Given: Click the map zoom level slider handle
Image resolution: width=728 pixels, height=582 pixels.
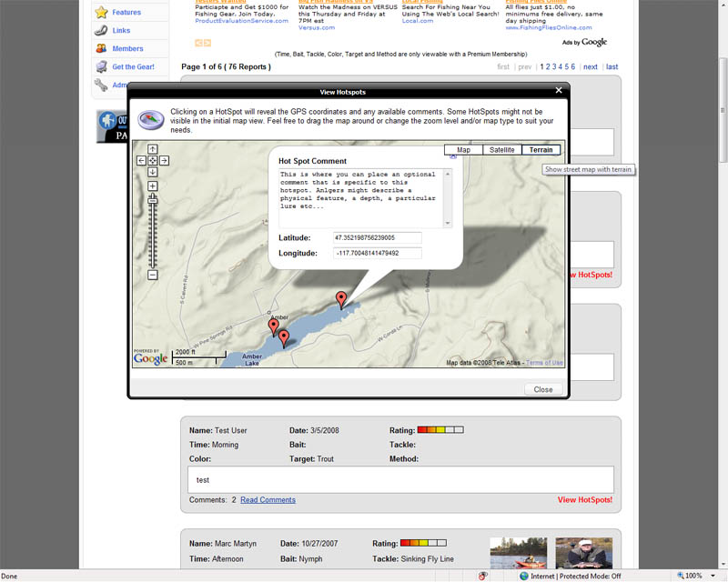Looking at the screenshot, I should click(153, 201).
